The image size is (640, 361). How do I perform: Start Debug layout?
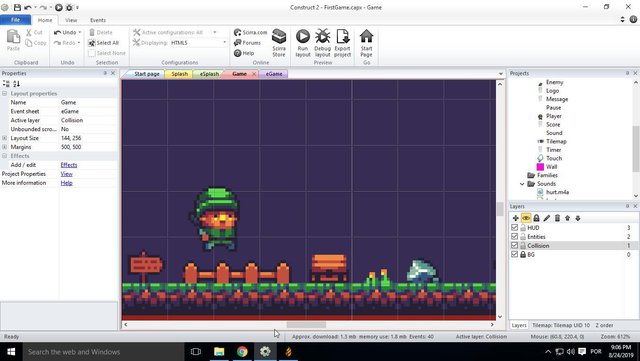click(x=322, y=43)
